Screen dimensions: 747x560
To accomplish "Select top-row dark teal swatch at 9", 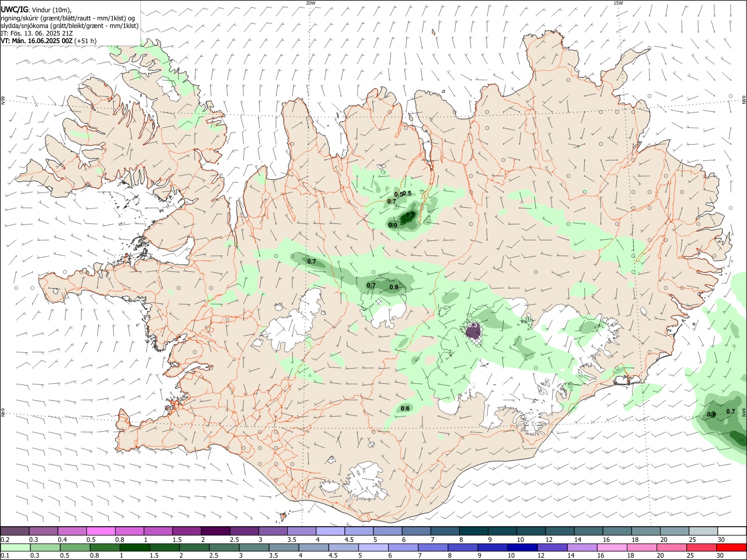I will point(502,531).
